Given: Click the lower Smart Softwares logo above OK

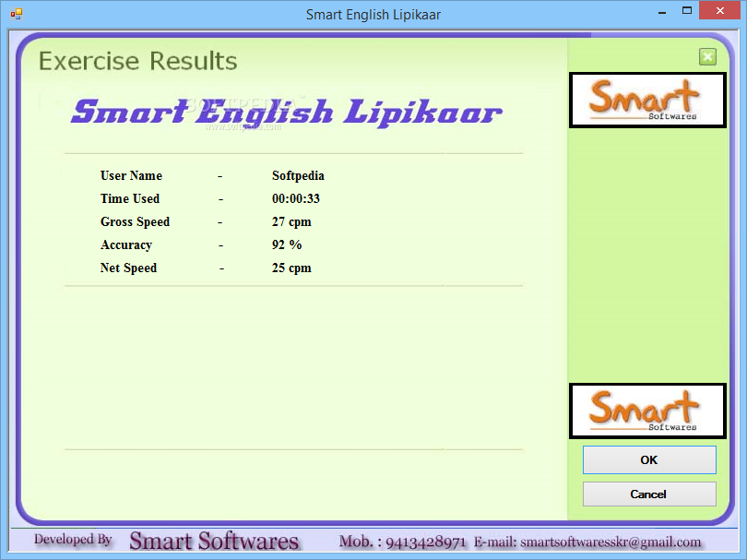Looking at the screenshot, I should coord(647,411).
